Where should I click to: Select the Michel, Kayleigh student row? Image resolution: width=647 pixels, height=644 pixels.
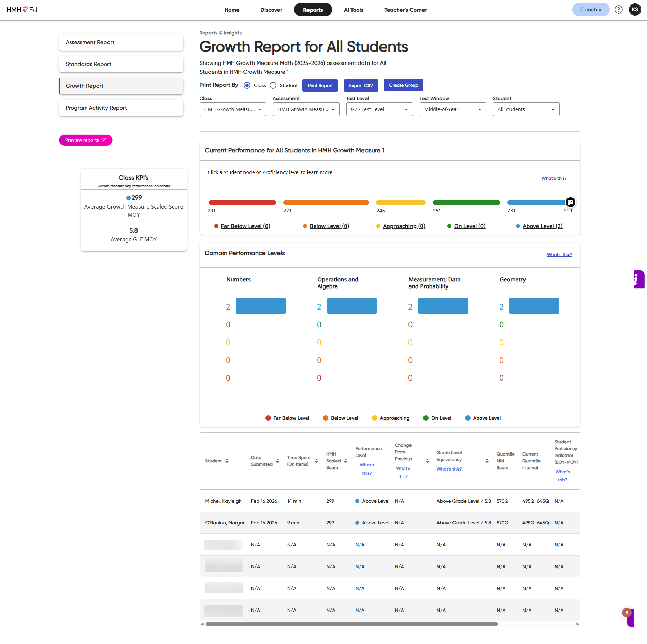390,501
